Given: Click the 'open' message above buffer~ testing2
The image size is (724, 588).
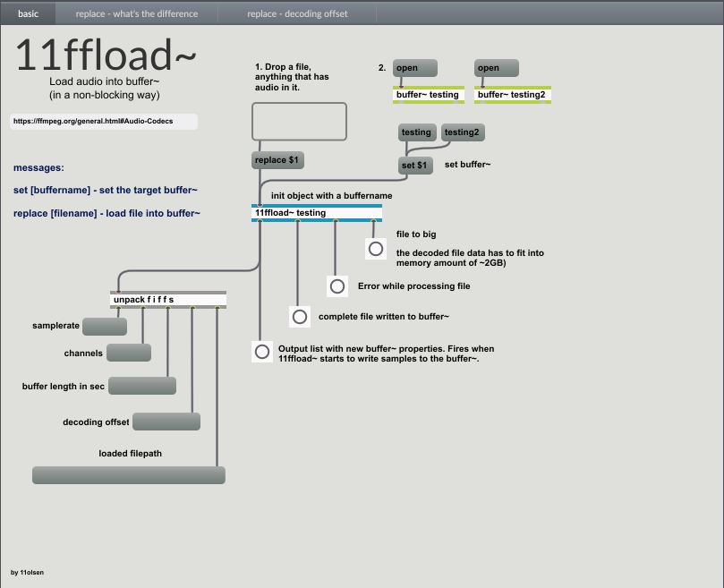Looking at the screenshot, I should coord(497,68).
